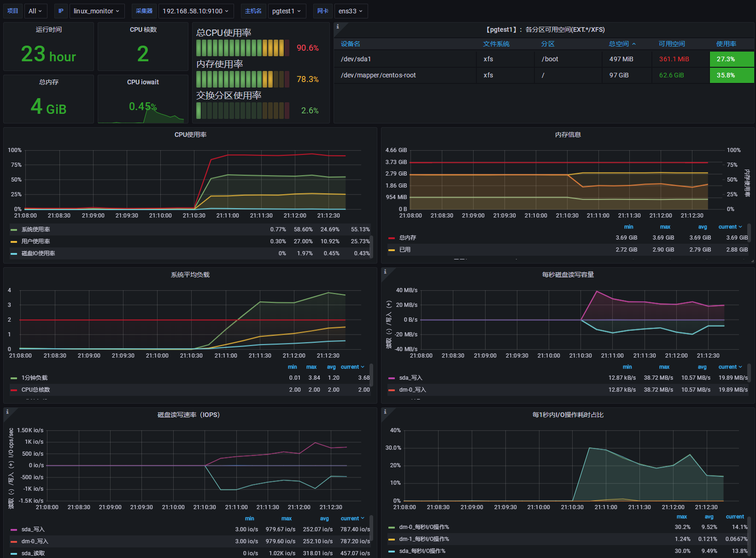The height and width of the screenshot is (558, 756).
Task: Hide 用户使用率 series via its legend entry
Action: pos(35,241)
